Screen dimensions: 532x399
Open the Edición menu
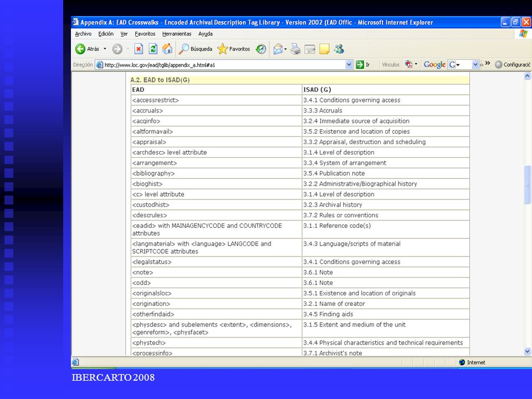pos(106,34)
